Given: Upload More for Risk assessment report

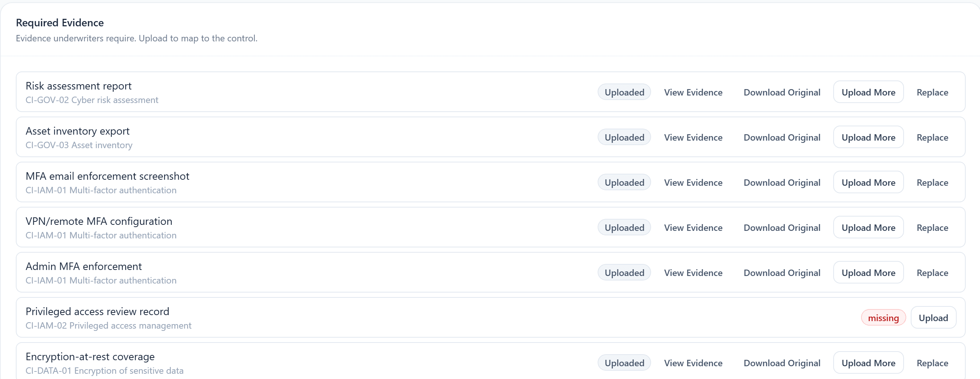Looking at the screenshot, I should pyautogui.click(x=868, y=92).
